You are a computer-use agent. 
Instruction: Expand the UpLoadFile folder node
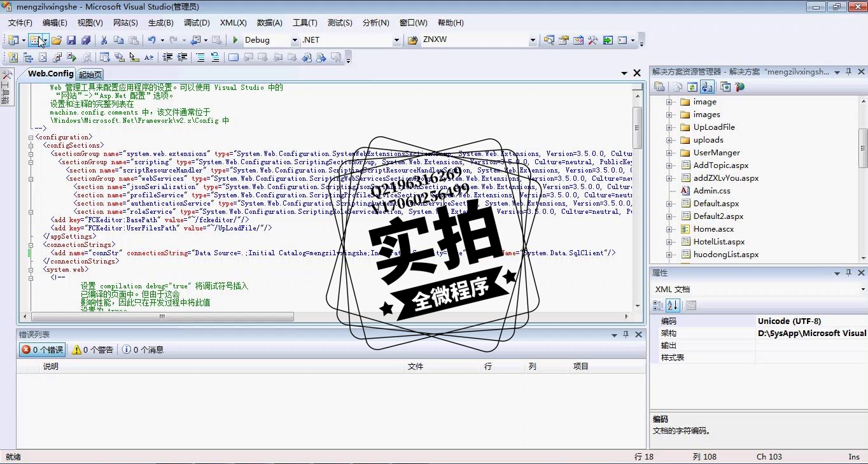tap(669, 127)
